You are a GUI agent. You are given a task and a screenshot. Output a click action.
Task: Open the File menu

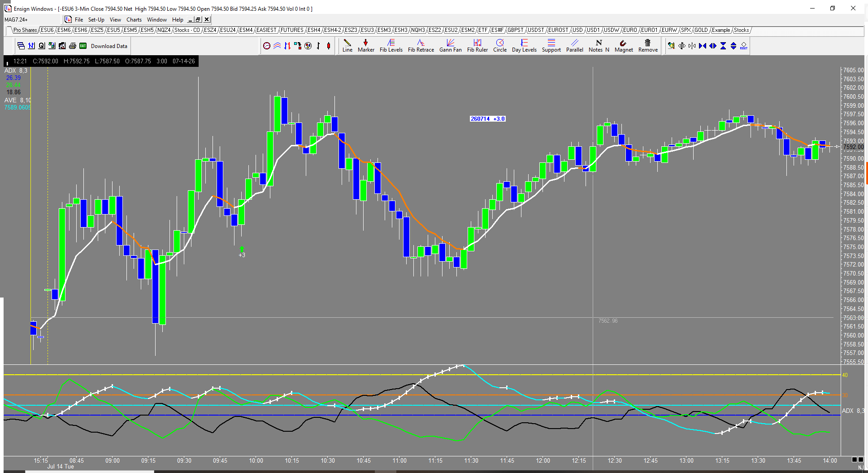(x=79, y=20)
